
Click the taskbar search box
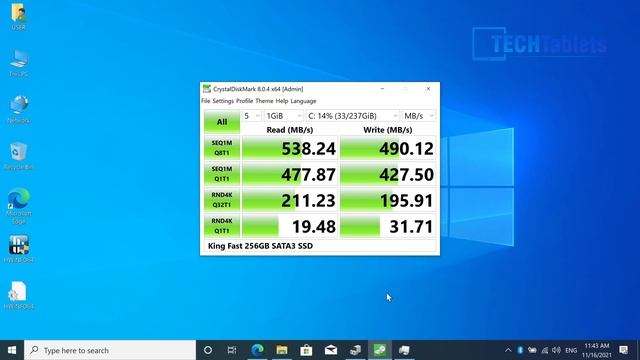110,350
